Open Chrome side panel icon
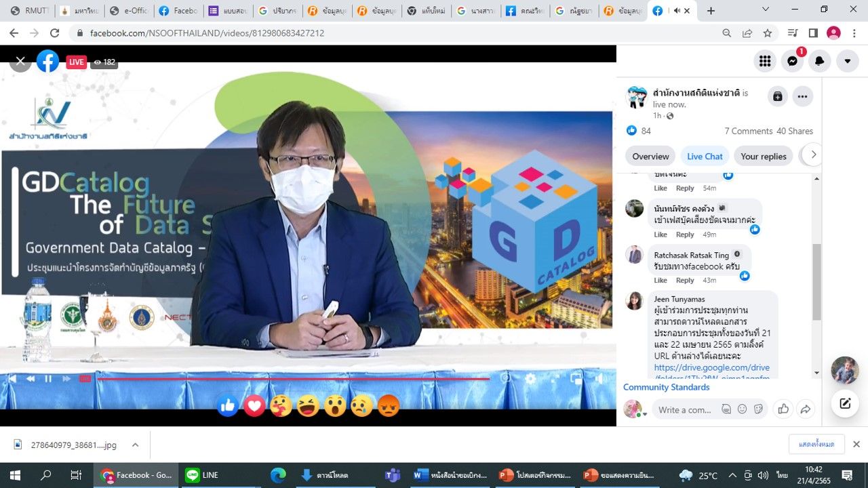Viewport: 868px width, 488px height. click(x=812, y=33)
